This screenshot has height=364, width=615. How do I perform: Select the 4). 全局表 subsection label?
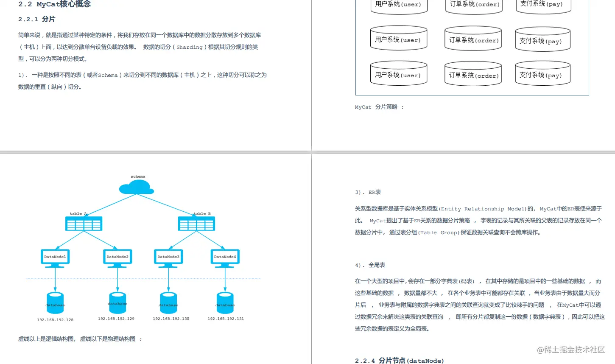coord(370,265)
